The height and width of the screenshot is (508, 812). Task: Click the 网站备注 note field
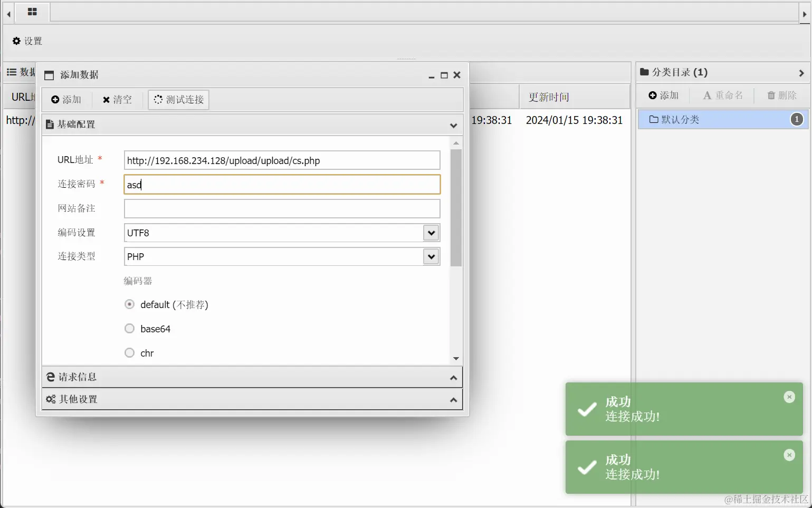pyautogui.click(x=282, y=208)
